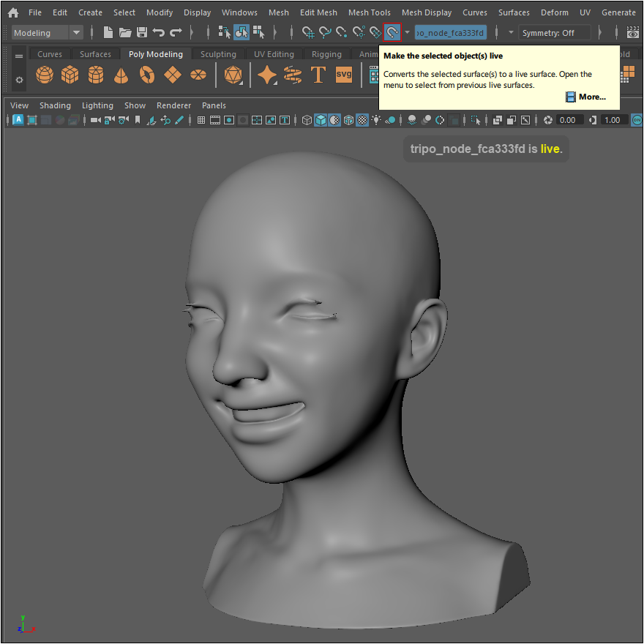Switch to the Sculpting shelf tab

pos(218,54)
